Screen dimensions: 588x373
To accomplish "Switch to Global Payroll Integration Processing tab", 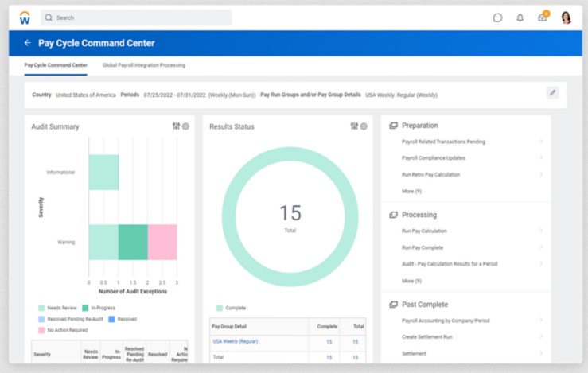I will coord(144,65).
